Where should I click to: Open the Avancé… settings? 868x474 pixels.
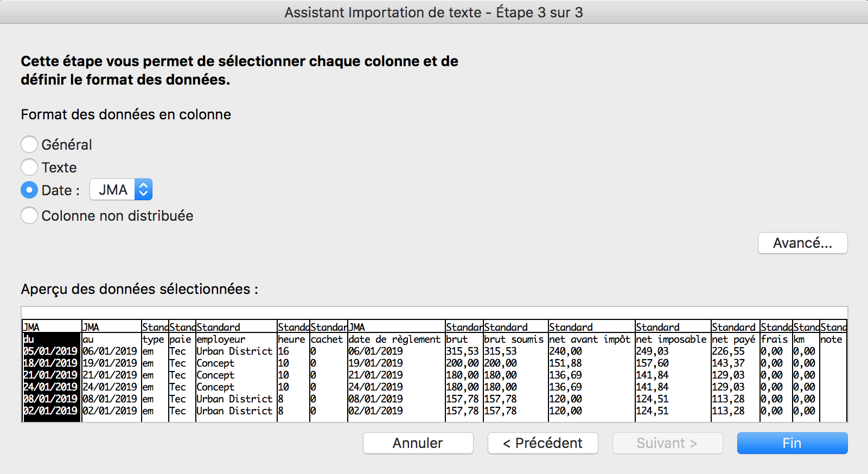802,243
